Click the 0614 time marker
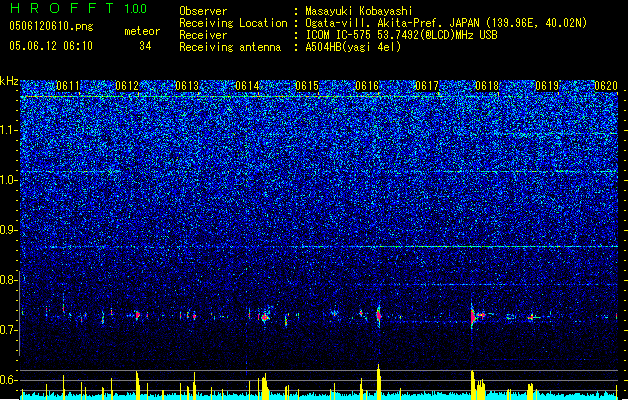This screenshot has width=629, height=400. [247, 86]
